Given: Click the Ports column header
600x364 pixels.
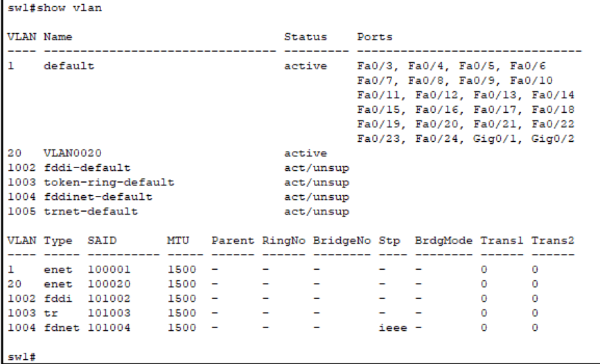Looking at the screenshot, I should (x=375, y=37).
